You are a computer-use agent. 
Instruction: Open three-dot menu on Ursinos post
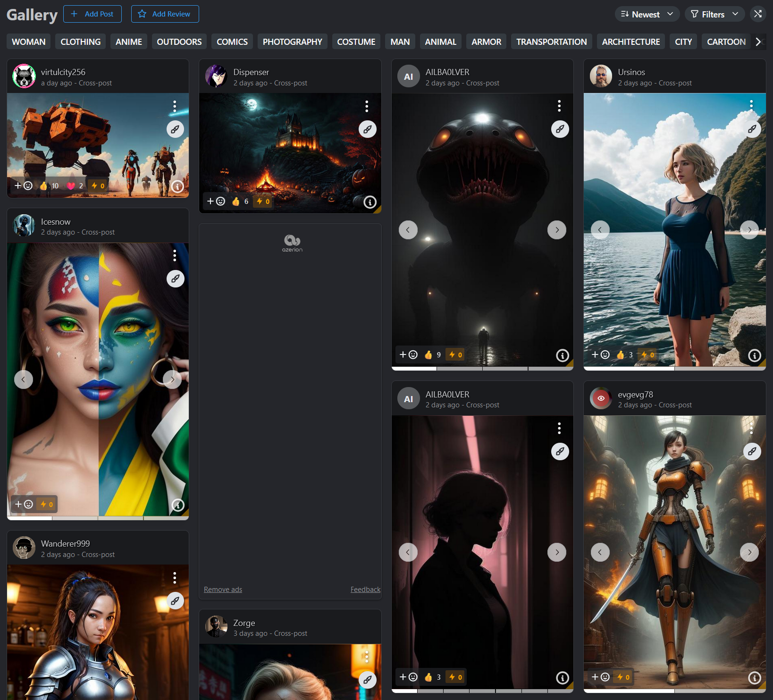click(751, 106)
